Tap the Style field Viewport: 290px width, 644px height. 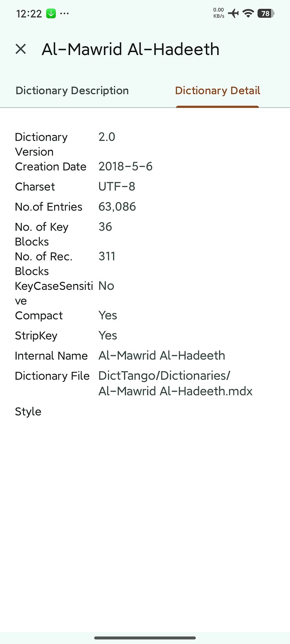pos(28,411)
